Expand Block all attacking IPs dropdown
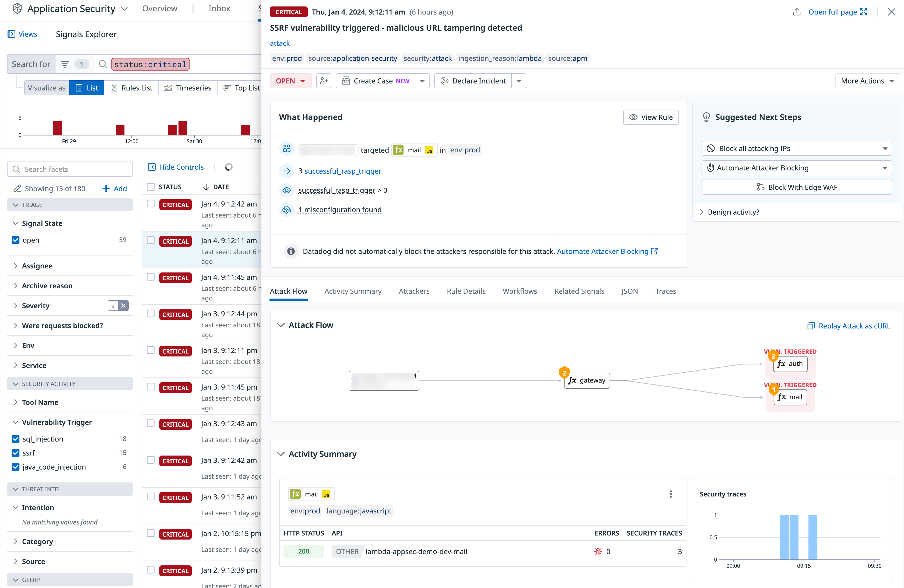Viewport: 904px width, 588px height. 797,149
